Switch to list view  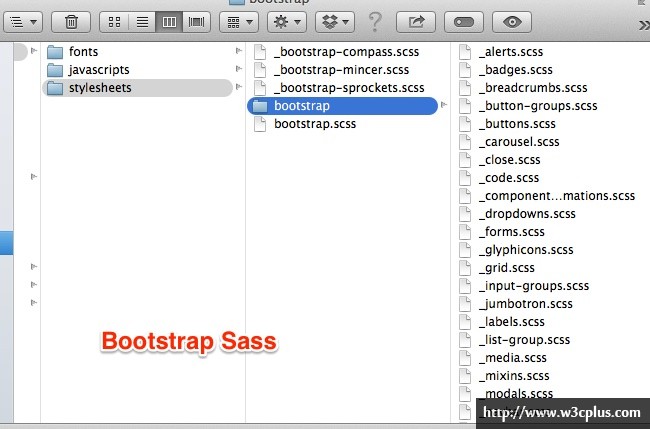pos(142,22)
